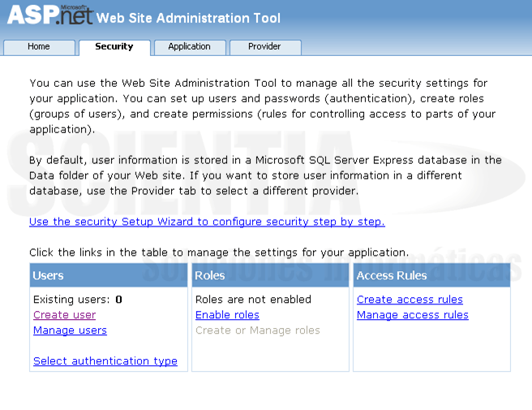Click the Users column header
Image resolution: width=532 pixels, height=410 pixels.
[x=49, y=276]
